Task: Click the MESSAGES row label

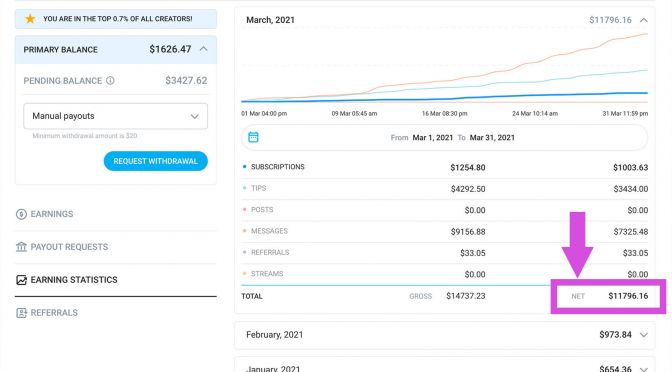Action: pyautogui.click(x=269, y=231)
